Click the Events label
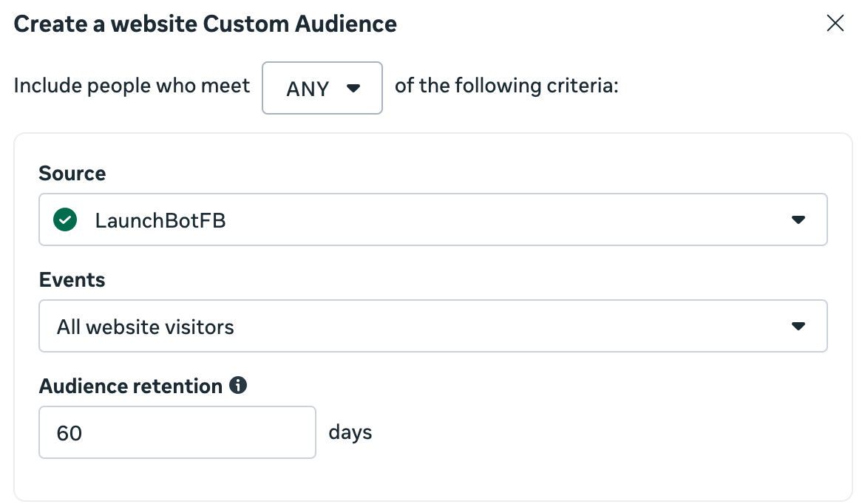865x504 pixels. tap(72, 280)
